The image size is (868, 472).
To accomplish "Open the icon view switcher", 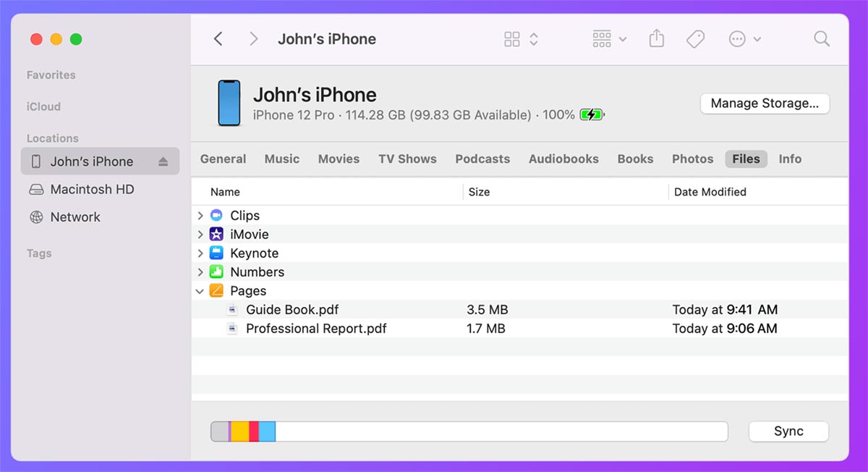I will tap(521, 39).
